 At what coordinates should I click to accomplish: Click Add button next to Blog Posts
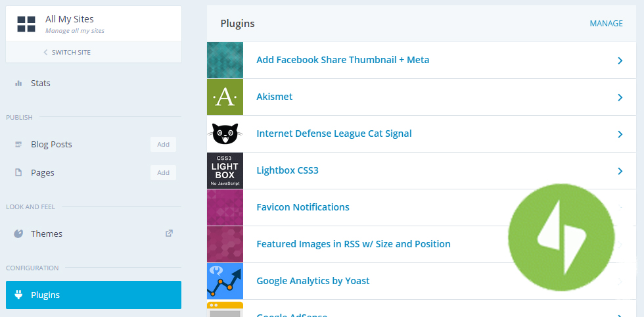tap(163, 145)
